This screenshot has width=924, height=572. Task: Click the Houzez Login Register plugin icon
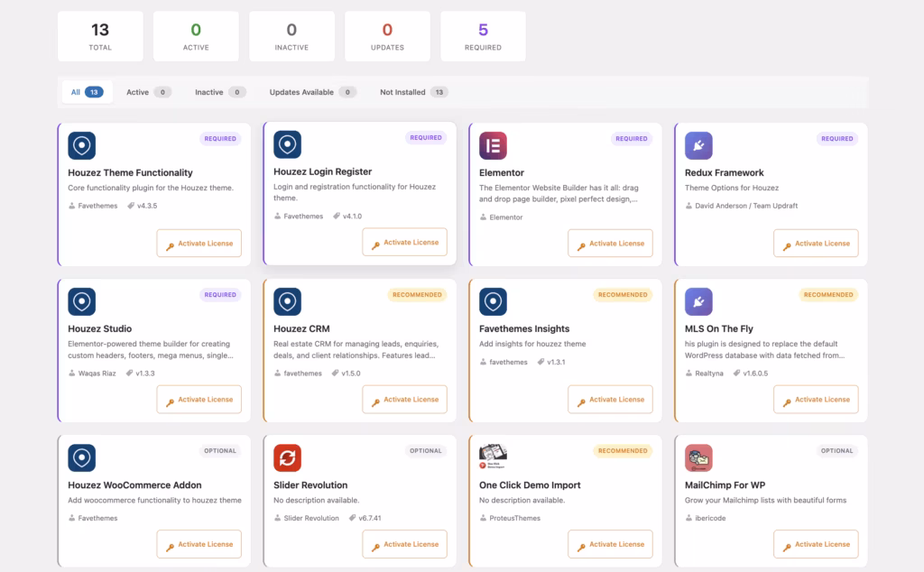tap(288, 144)
